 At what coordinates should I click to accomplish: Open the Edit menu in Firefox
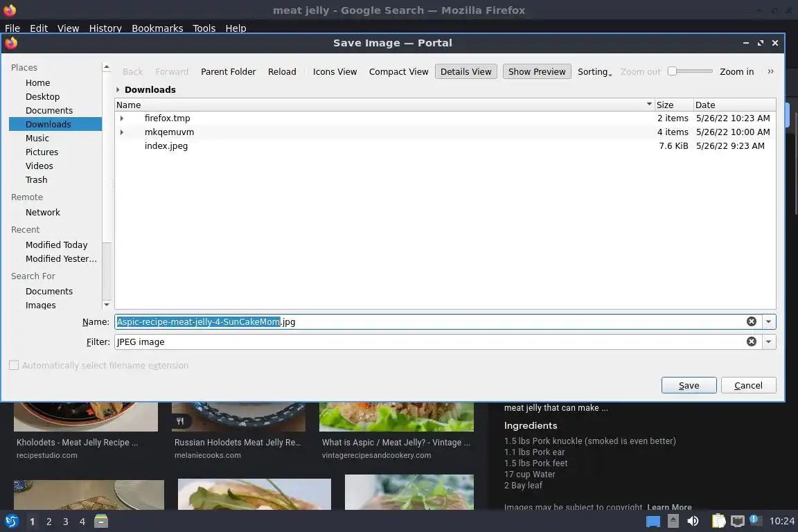(39, 28)
